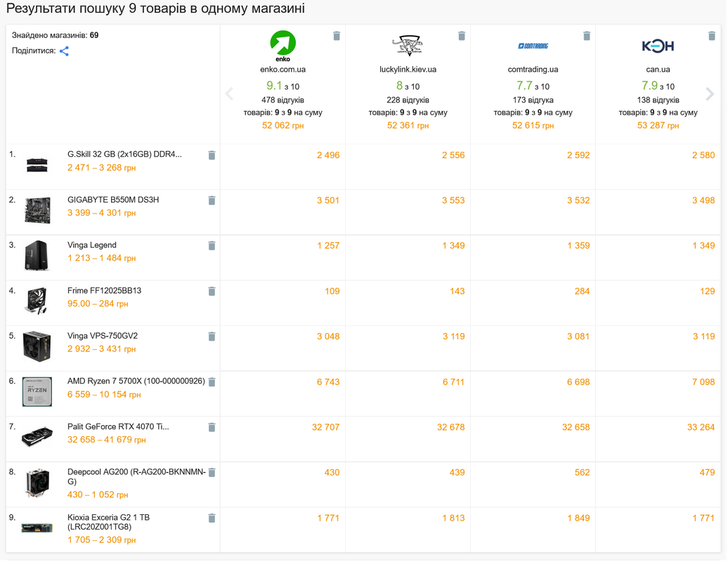Screen dimensions: 728x562
Task: Open GIGABYTE B550M DS3H product link
Action: pyautogui.click(x=113, y=200)
